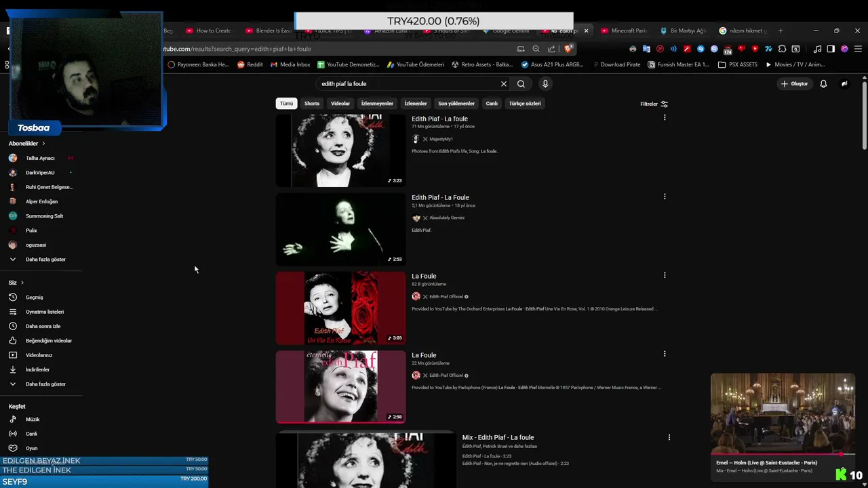The height and width of the screenshot is (488, 868).
Task: Open the Absolutely Gemini channel link
Action: [x=447, y=218]
